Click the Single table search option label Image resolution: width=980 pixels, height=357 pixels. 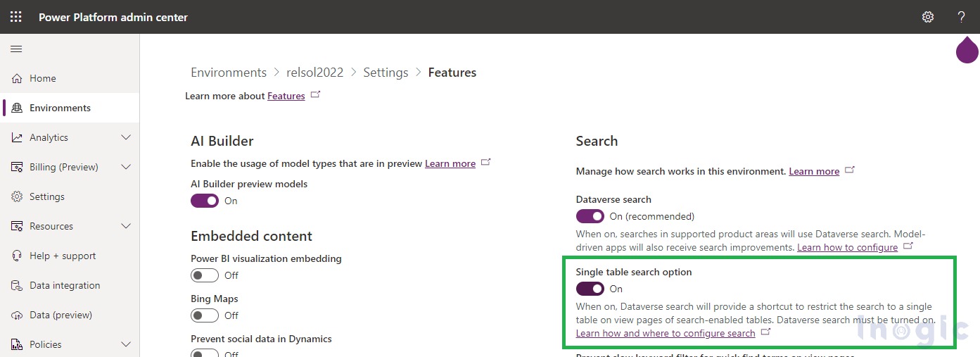(634, 272)
